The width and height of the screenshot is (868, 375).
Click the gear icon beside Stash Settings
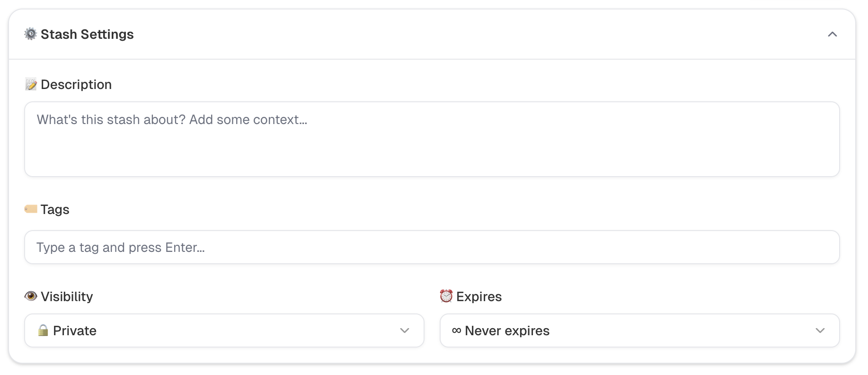(30, 34)
